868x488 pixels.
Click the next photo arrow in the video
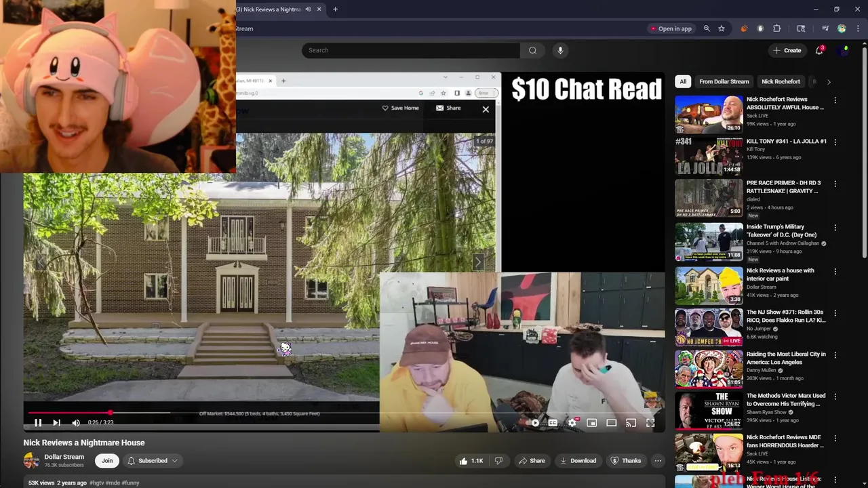click(x=478, y=262)
